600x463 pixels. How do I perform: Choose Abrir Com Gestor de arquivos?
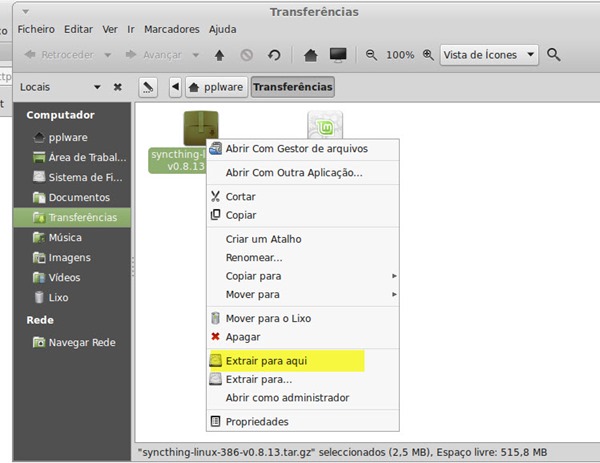303,149
